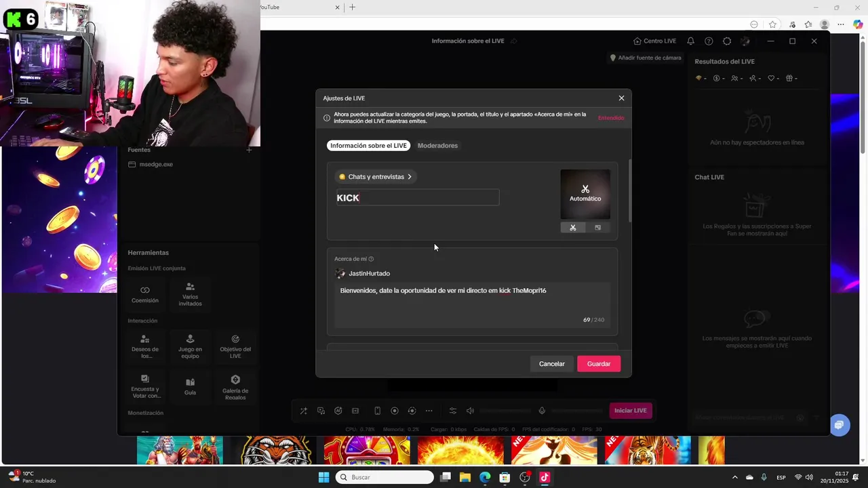868x488 pixels.
Task: Select the scissors auto-cover option below thumbnail
Action: click(x=573, y=228)
